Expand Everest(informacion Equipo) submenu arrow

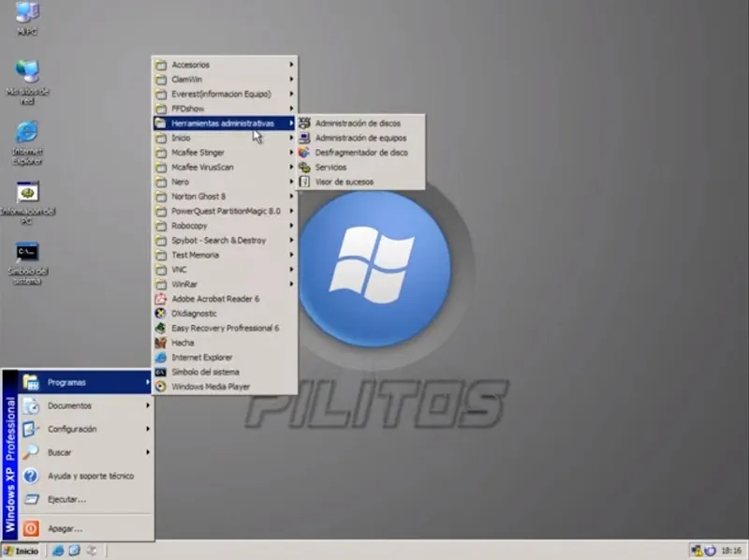[x=291, y=95]
